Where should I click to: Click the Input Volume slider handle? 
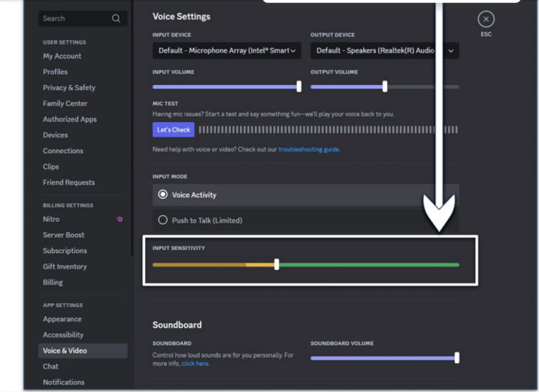(299, 87)
